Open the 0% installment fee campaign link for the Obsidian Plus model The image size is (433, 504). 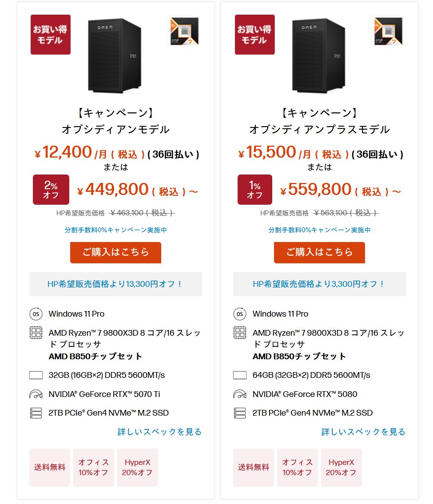(x=319, y=230)
